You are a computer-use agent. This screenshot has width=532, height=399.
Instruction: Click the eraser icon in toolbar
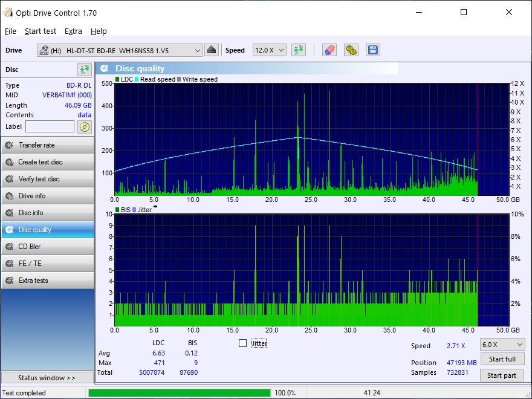tap(329, 50)
